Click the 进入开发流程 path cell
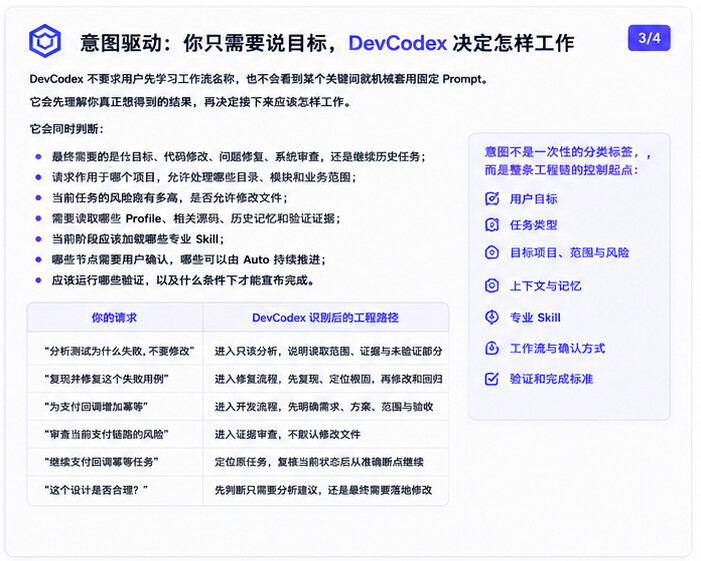This screenshot has height=561, width=701. pyautogui.click(x=324, y=407)
